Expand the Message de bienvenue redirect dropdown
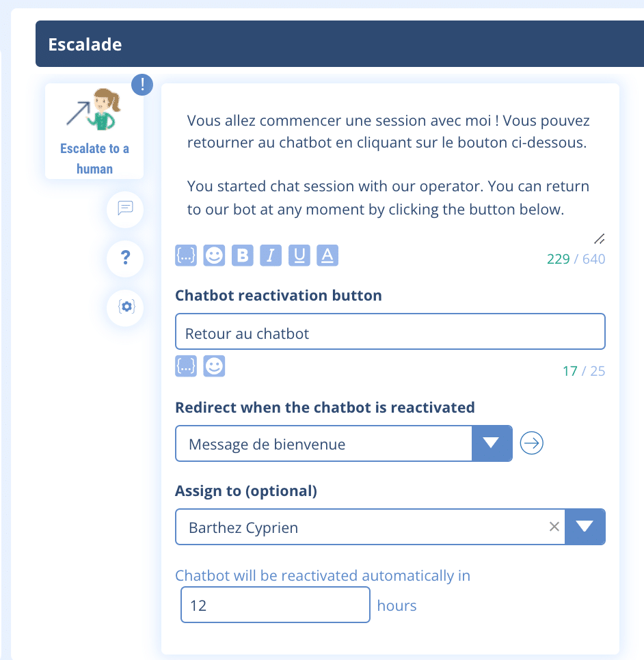 point(492,443)
